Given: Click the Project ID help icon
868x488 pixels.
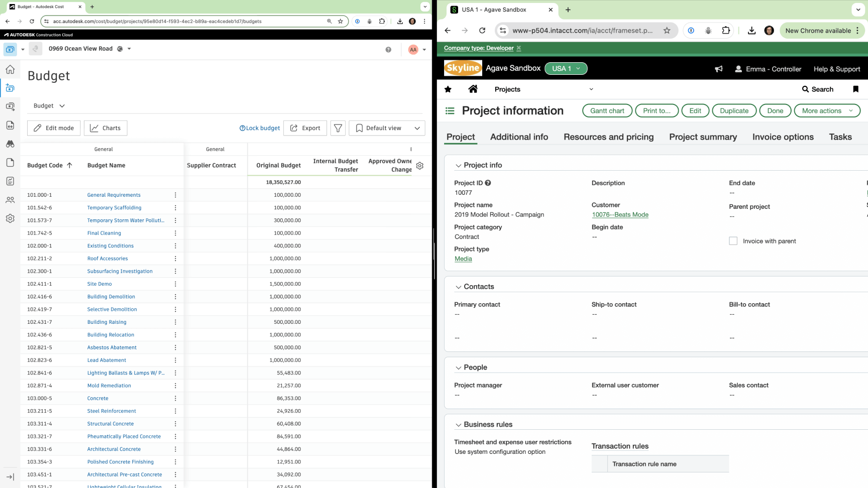Looking at the screenshot, I should (x=488, y=183).
